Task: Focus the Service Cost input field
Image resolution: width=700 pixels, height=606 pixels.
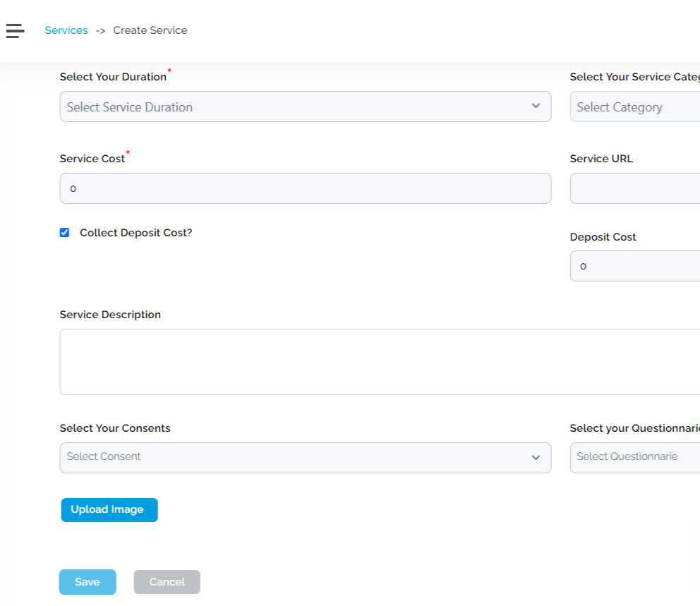Action: 305,188
